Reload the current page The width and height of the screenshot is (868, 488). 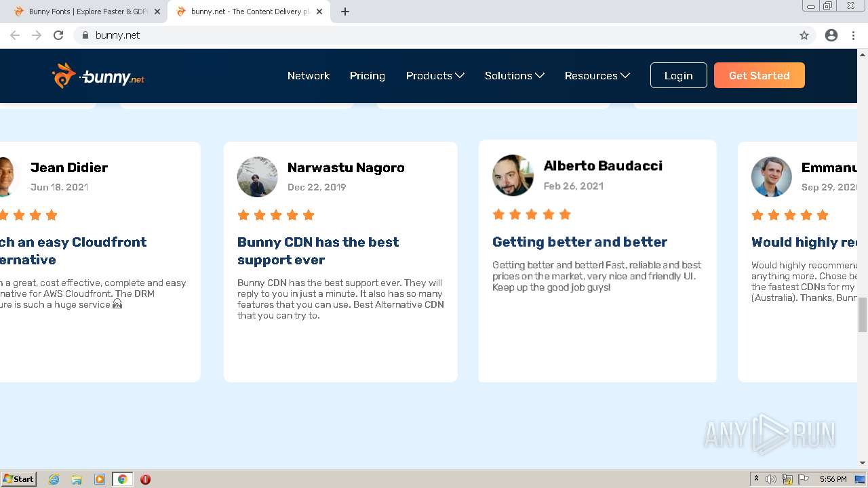pyautogui.click(x=58, y=35)
